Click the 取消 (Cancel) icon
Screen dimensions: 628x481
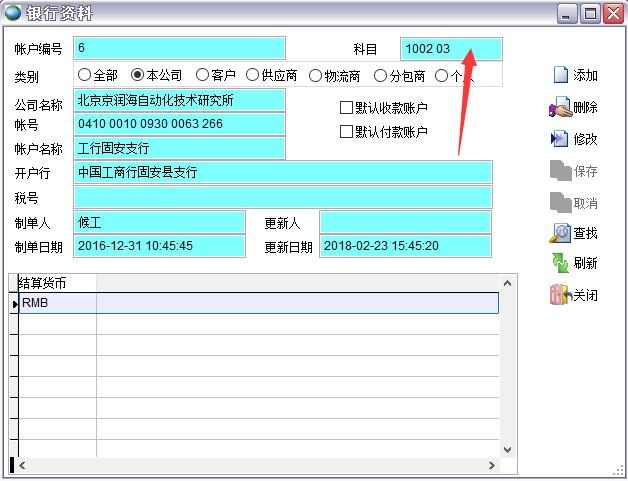[560, 203]
